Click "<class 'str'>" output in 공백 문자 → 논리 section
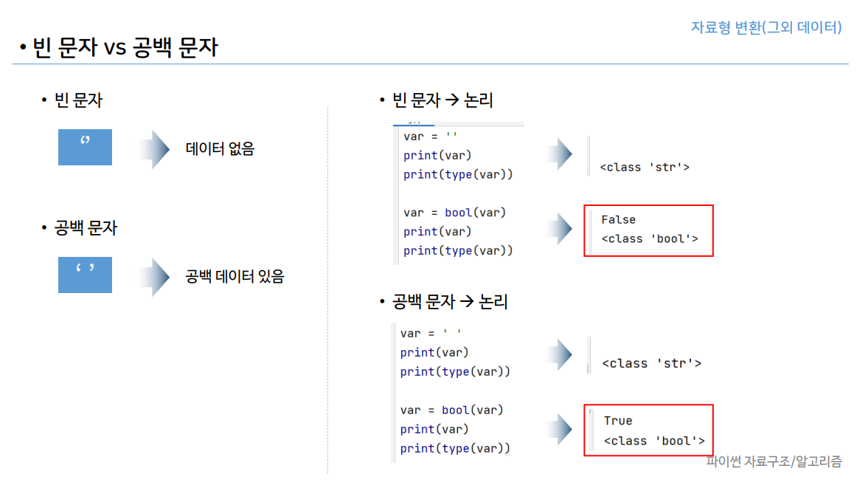The height and width of the screenshot is (485, 868). point(652,364)
